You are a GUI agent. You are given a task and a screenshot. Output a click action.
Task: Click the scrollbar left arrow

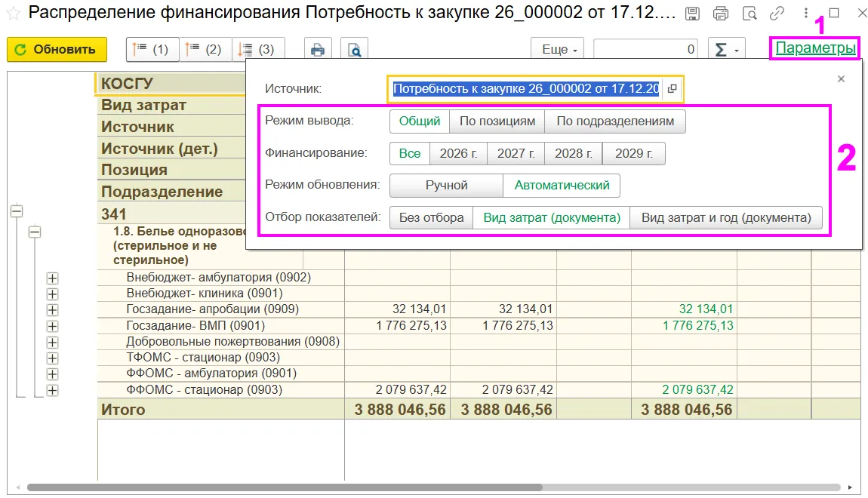(17, 487)
